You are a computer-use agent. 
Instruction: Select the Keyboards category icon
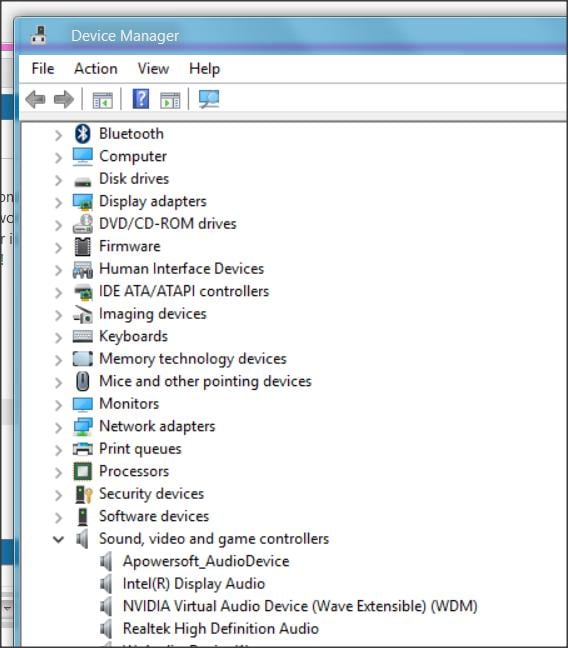(x=83, y=336)
